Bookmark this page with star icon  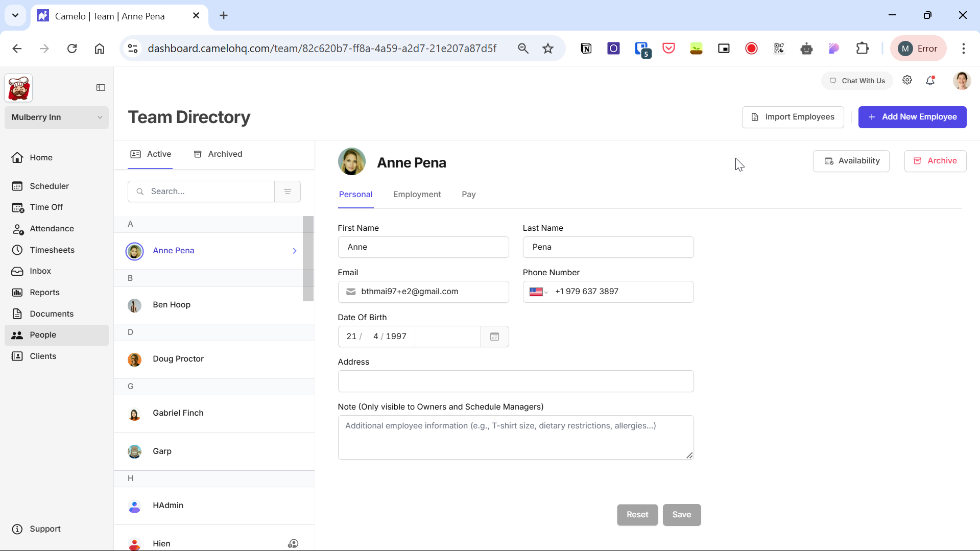[548, 49]
